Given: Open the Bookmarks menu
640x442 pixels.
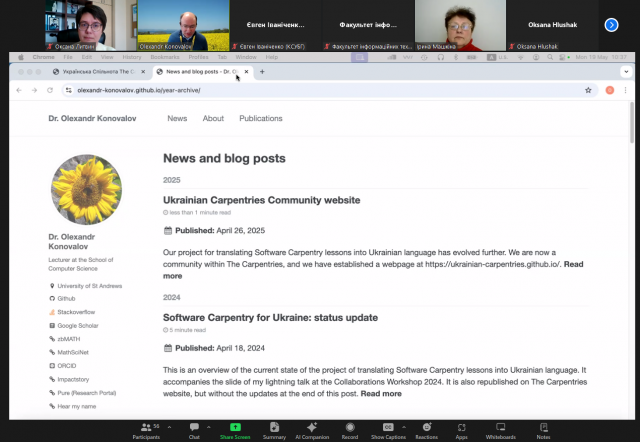Looking at the screenshot, I should [x=165, y=57].
